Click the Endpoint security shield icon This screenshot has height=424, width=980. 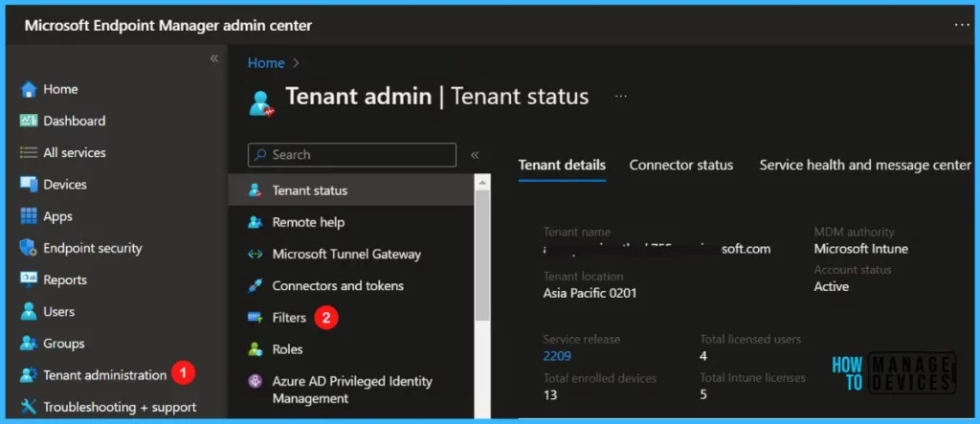pyautogui.click(x=29, y=248)
